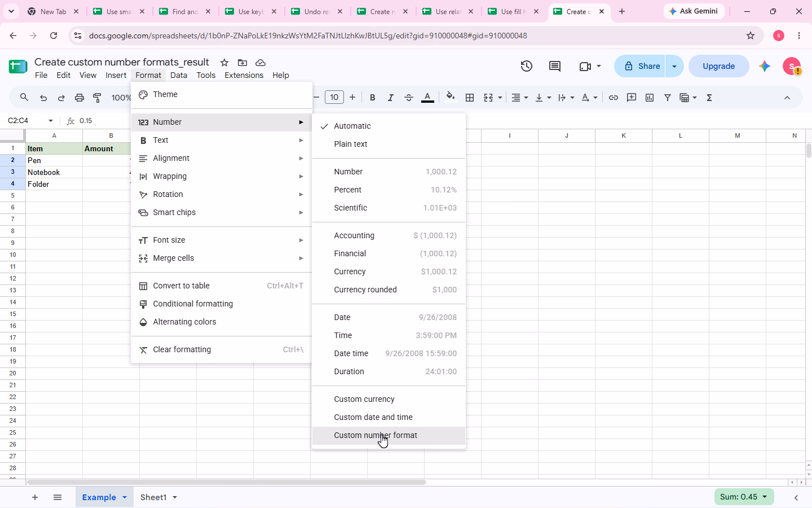Choose Custom currency option

[389, 399]
